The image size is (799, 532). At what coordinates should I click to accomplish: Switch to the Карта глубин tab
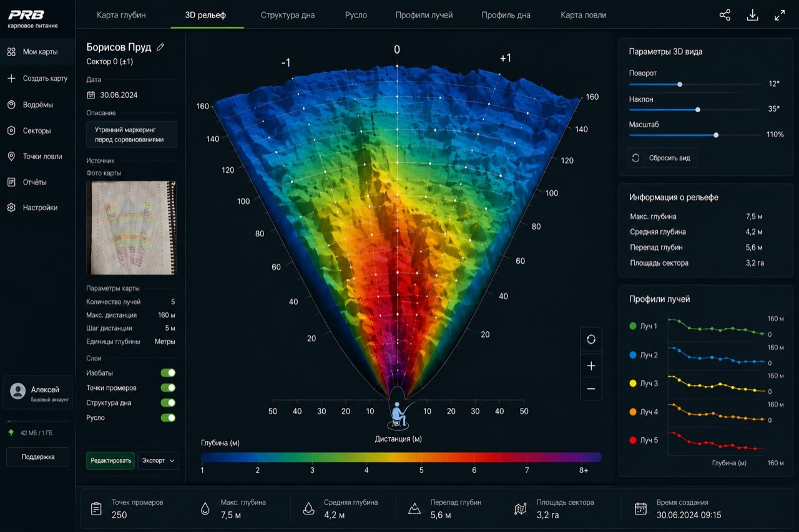(121, 15)
